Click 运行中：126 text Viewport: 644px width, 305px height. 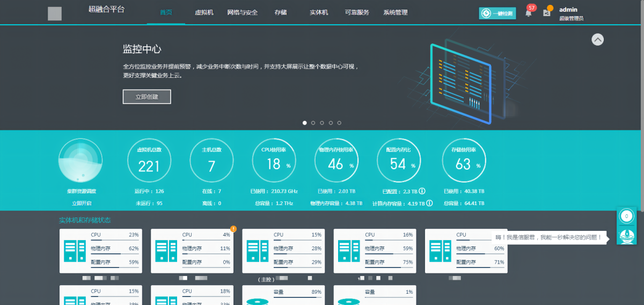[x=149, y=191]
